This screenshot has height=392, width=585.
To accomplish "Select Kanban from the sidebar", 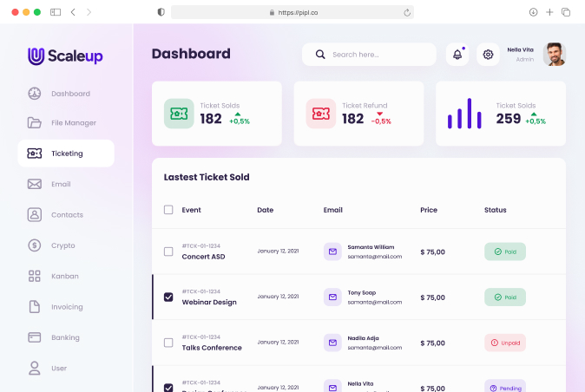I will tap(64, 276).
